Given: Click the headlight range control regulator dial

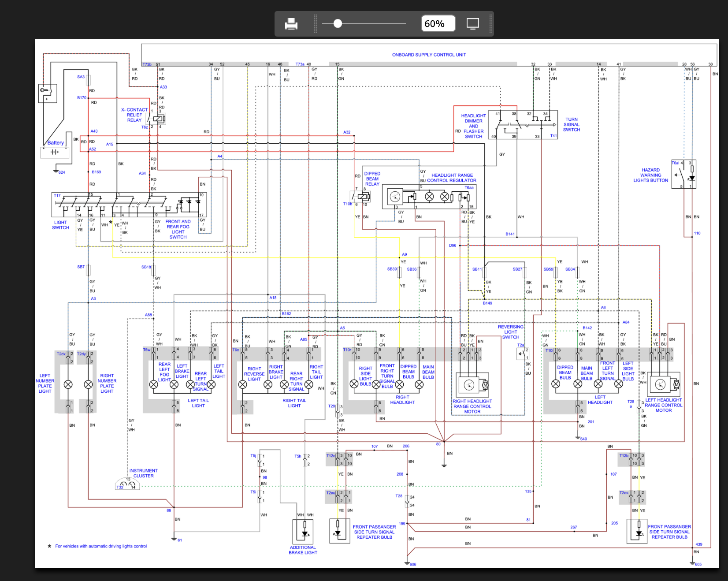Looking at the screenshot, I should 395,197.
